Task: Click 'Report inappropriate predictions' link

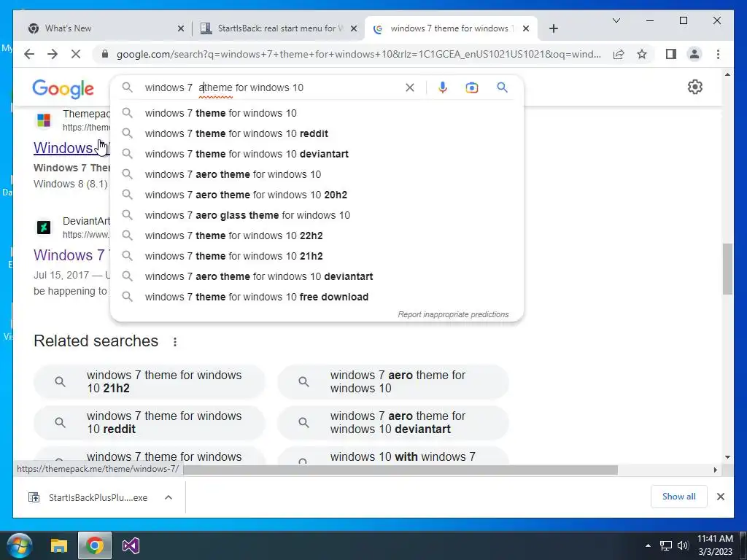Action: click(453, 315)
